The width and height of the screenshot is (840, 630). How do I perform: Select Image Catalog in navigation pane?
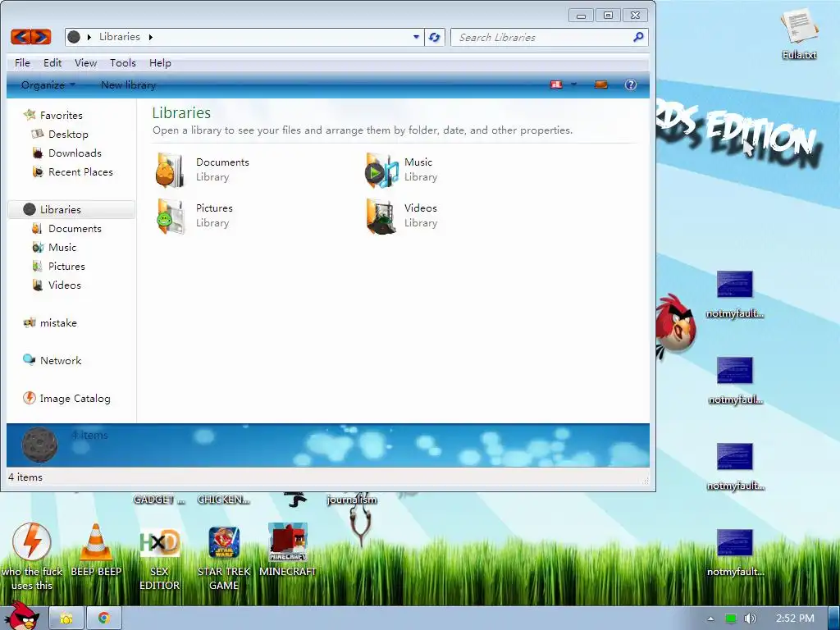click(66, 399)
